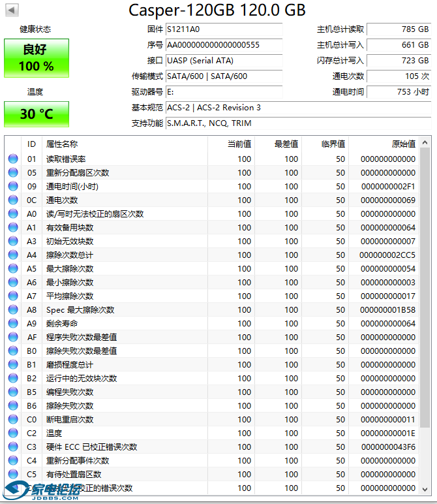The height and width of the screenshot is (504, 437).
Task: Click the blue status icon for 编程失败次数
Action: pyautogui.click(x=13, y=392)
